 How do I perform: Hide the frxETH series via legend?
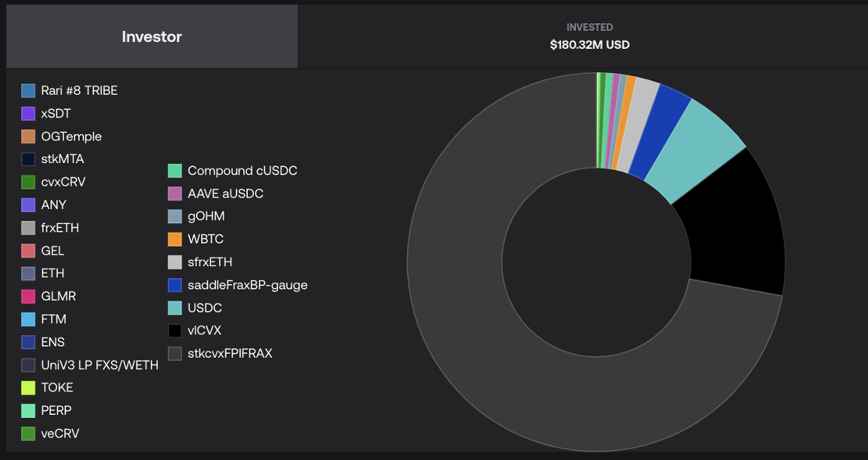(59, 228)
